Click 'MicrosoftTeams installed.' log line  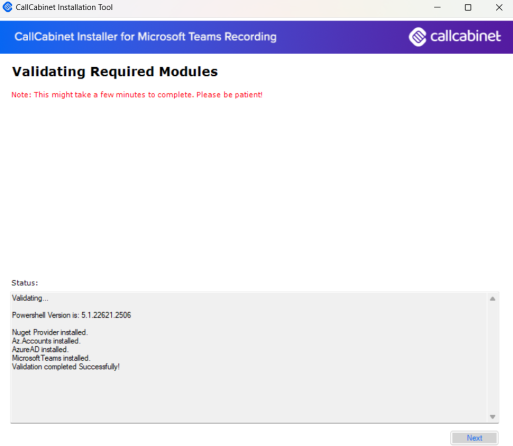pos(51,358)
